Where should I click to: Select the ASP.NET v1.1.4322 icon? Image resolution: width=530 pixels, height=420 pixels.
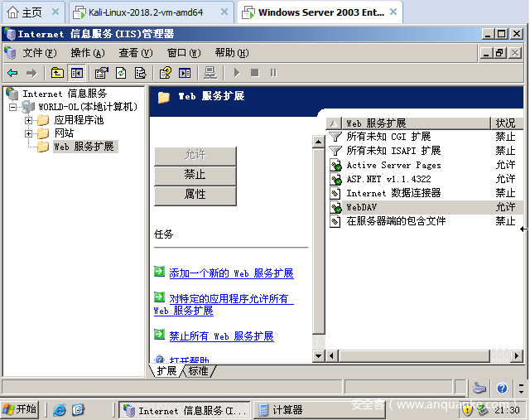(335, 179)
